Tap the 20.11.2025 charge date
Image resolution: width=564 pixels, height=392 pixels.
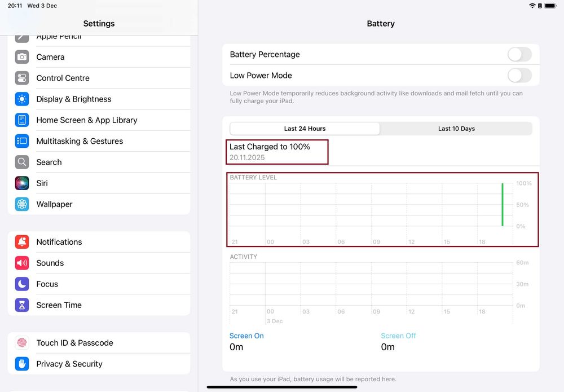[247, 157]
